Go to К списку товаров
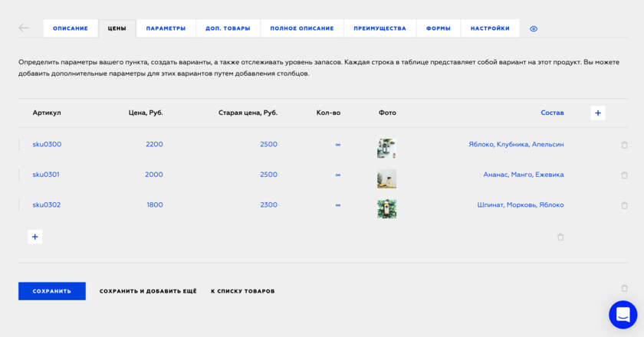This screenshot has height=337, width=644. [243, 291]
